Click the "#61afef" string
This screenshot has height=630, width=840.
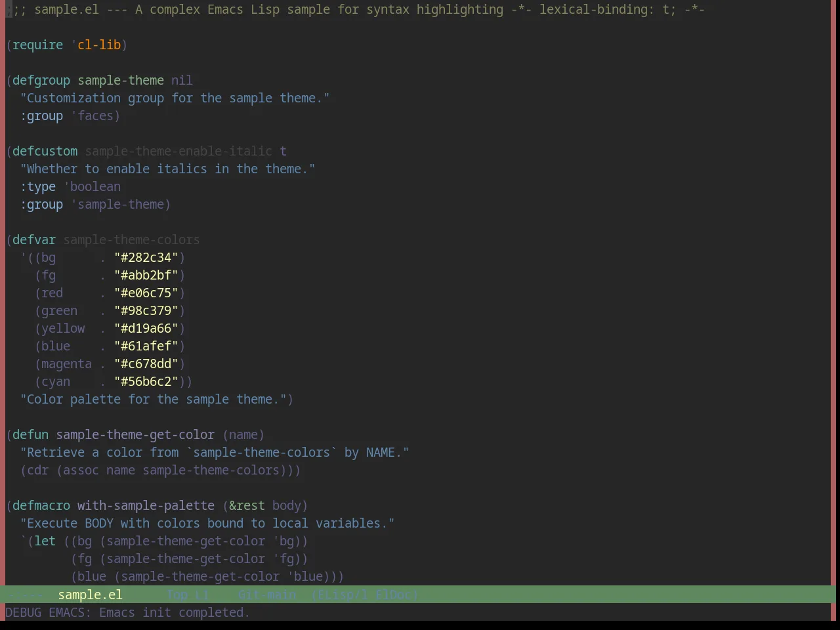point(146,346)
